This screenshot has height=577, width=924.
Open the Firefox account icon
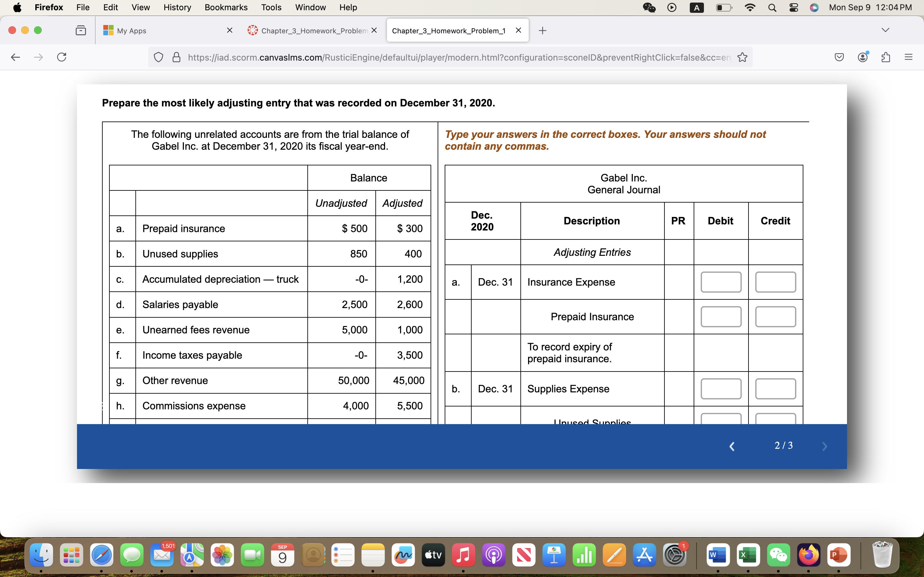[863, 57]
